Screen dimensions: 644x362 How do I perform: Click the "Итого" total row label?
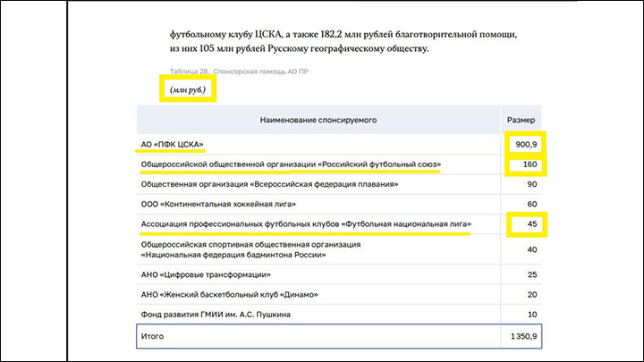pos(154,336)
